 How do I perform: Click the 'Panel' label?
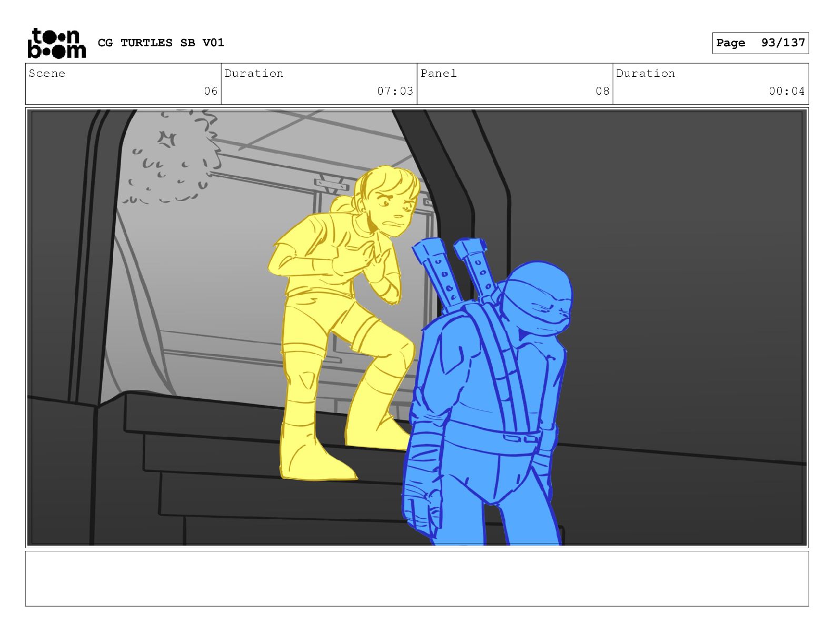click(439, 74)
